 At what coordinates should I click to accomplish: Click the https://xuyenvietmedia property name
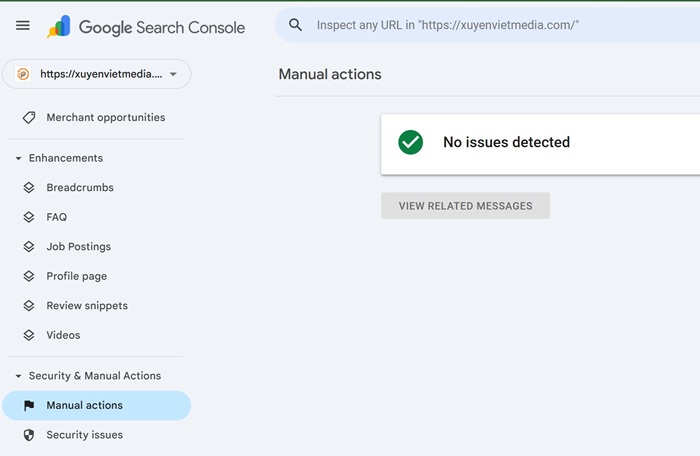click(x=101, y=74)
